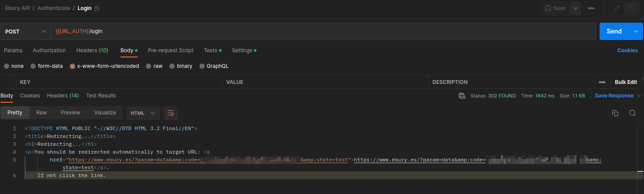644x194 pixels.
Task: Open the HTML format dropdown
Action: coord(143,113)
